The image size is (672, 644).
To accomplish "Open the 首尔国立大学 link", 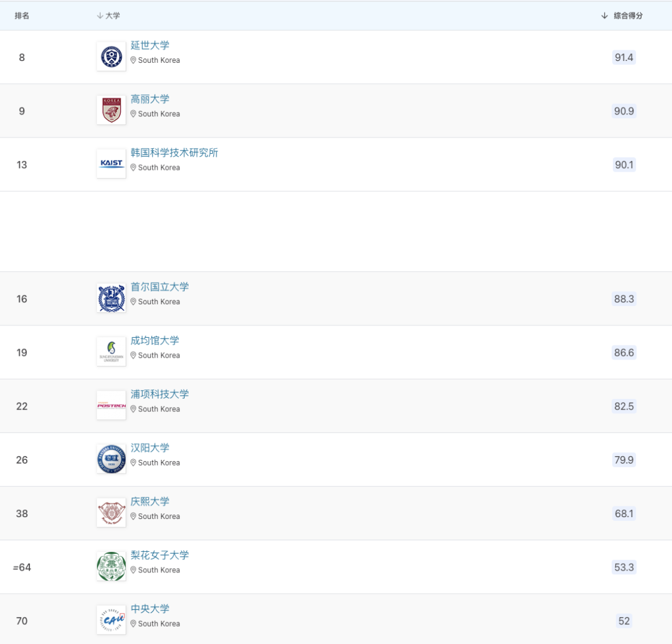I will pos(160,287).
